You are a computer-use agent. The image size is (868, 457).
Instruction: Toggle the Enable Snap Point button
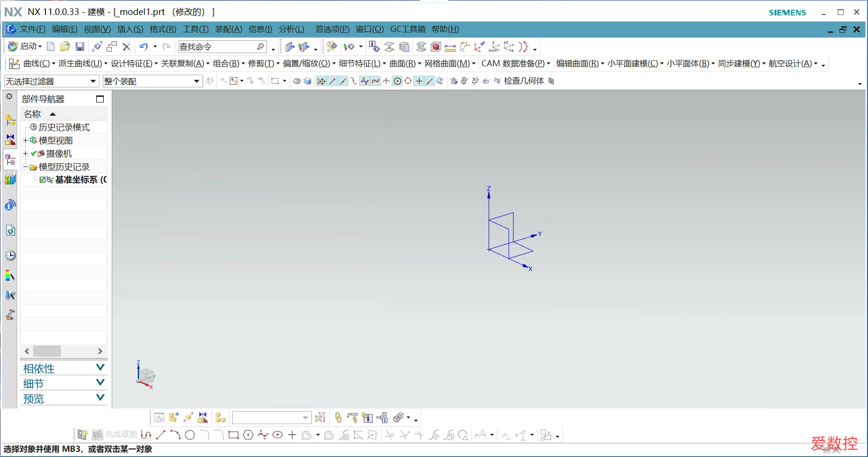coord(321,81)
